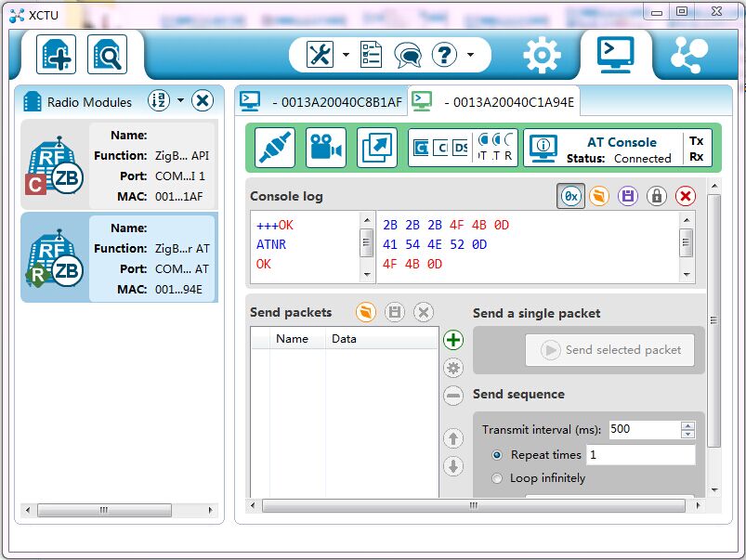Select the Repeat times radio option
This screenshot has height=560, width=746.
(x=497, y=455)
